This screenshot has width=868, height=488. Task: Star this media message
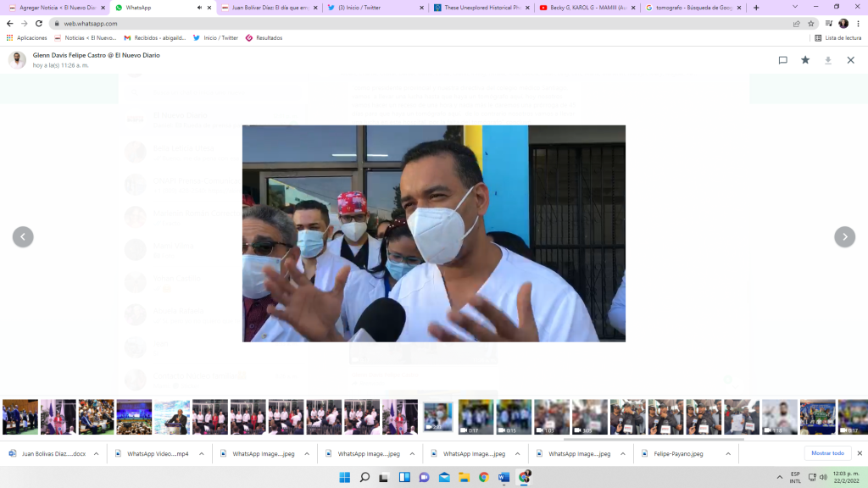click(x=805, y=60)
